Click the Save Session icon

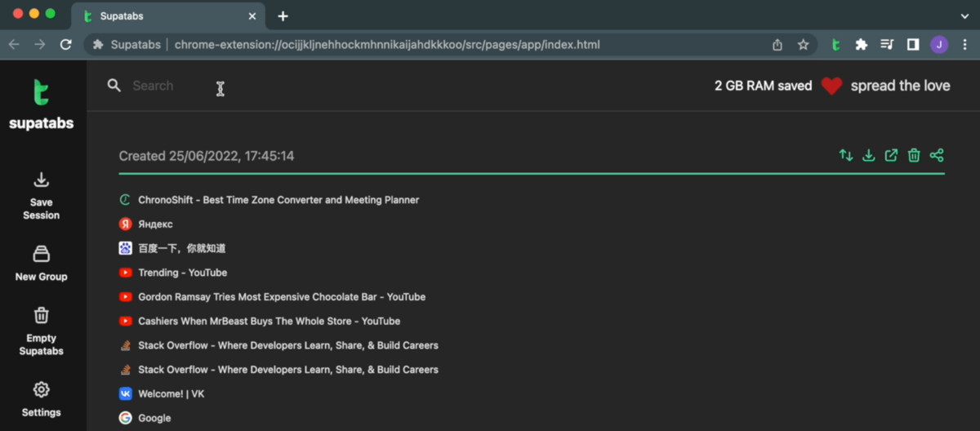42,180
